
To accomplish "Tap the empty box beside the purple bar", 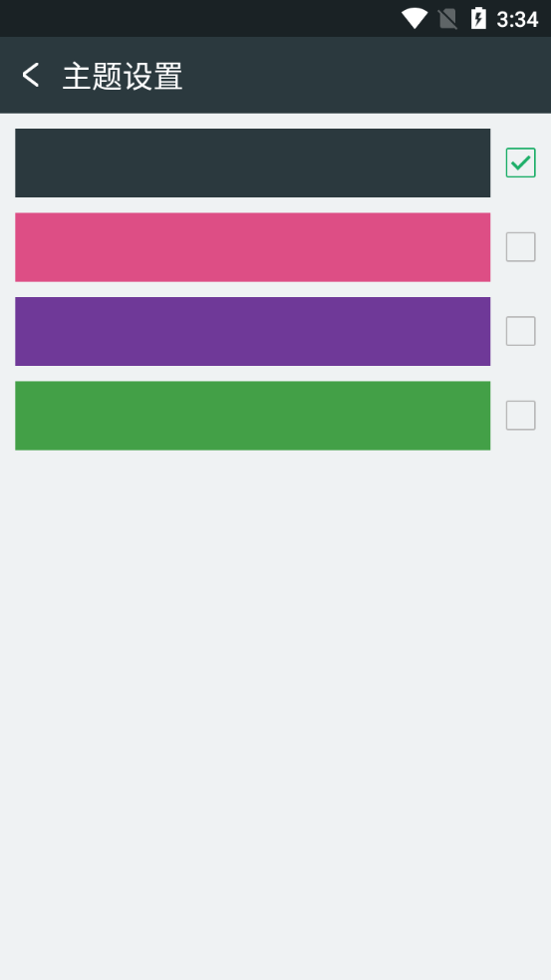I will click(520, 331).
